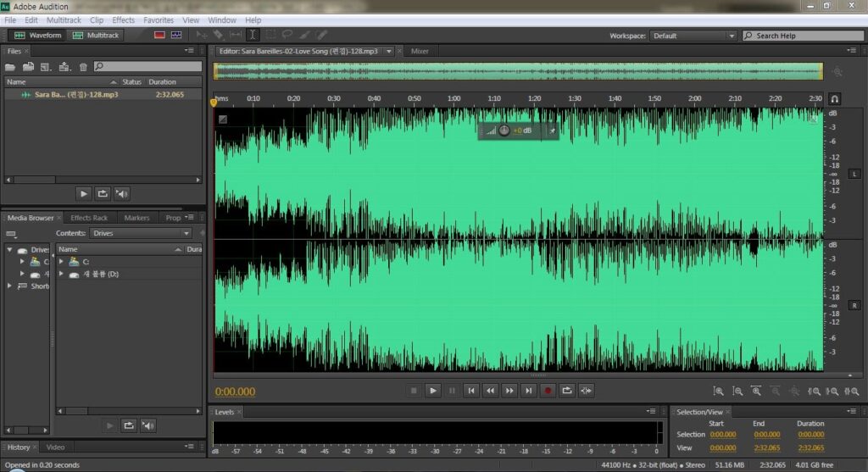This screenshot has height=472, width=868.
Task: Switch to the Markers tab
Action: [136, 218]
